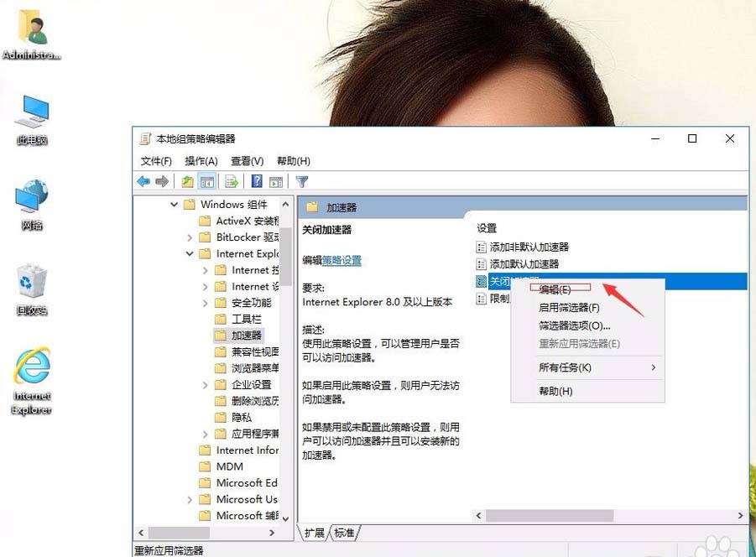
Task: Click the Forward arrow in the toolbar
Action: click(x=162, y=182)
